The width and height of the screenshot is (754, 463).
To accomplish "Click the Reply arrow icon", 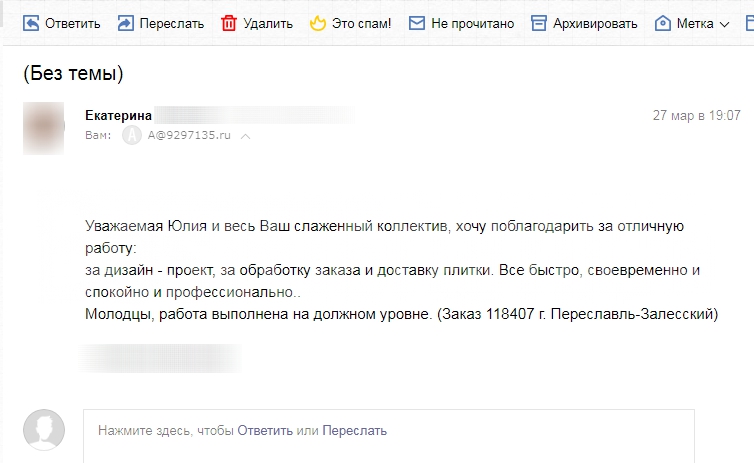I will click(31, 23).
